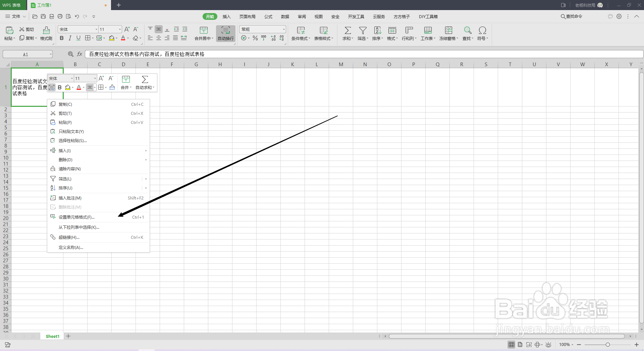The width and height of the screenshot is (644, 351).
Task: Click the Merge and Center icon
Action: pos(204,30)
